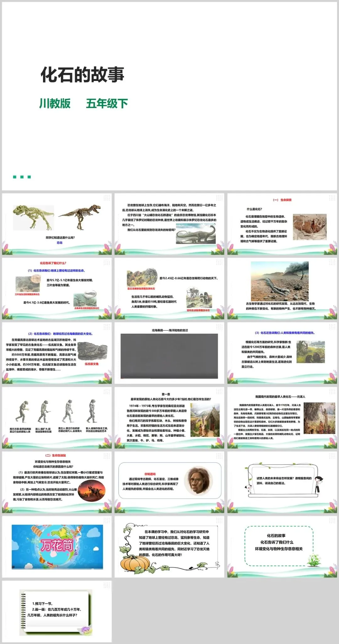339x644 pixels.
Task: Click the '南方古猿' caption under first figure
Action: pyautogui.click(x=20, y=430)
